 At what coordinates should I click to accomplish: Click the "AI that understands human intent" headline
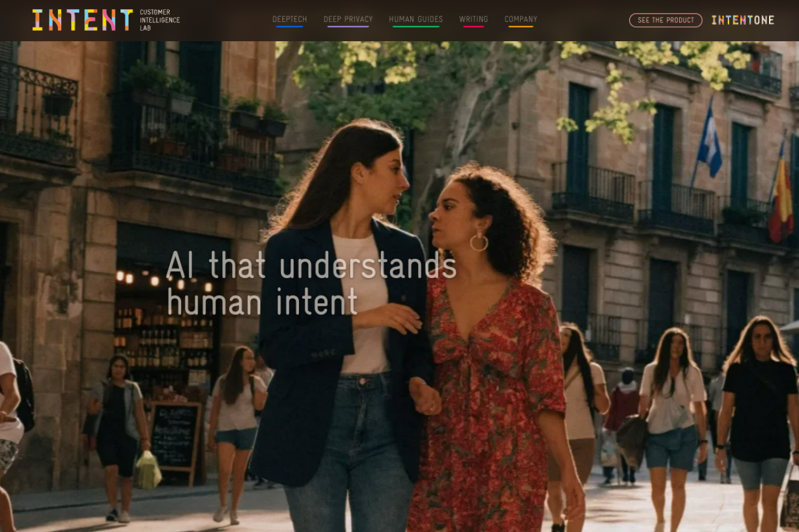pyautogui.click(x=311, y=283)
